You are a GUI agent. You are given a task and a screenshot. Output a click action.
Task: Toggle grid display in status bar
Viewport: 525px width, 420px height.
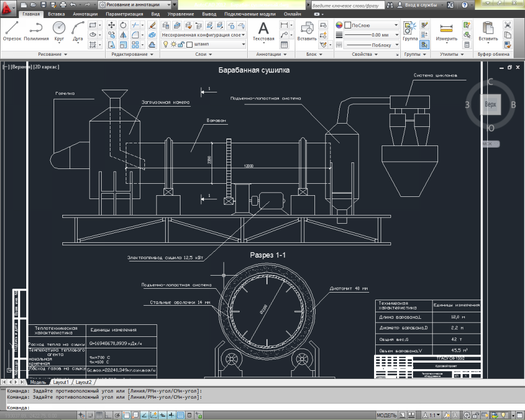point(100,415)
